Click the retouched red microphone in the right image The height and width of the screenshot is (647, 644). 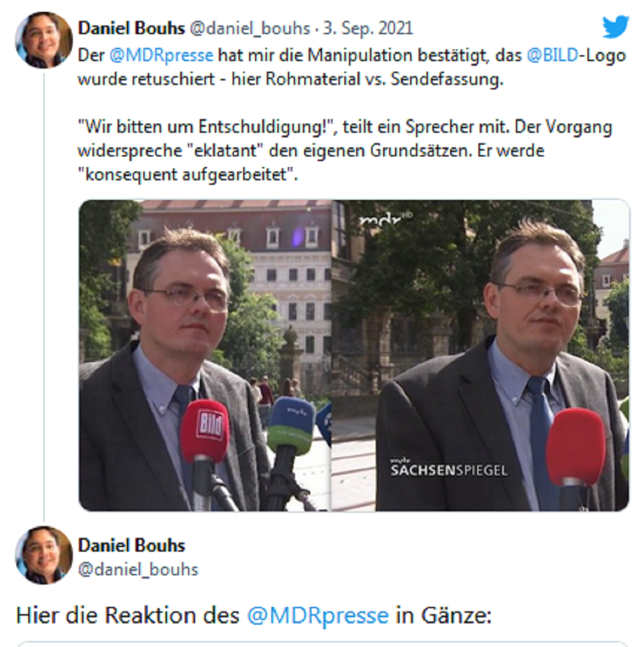pos(576,446)
